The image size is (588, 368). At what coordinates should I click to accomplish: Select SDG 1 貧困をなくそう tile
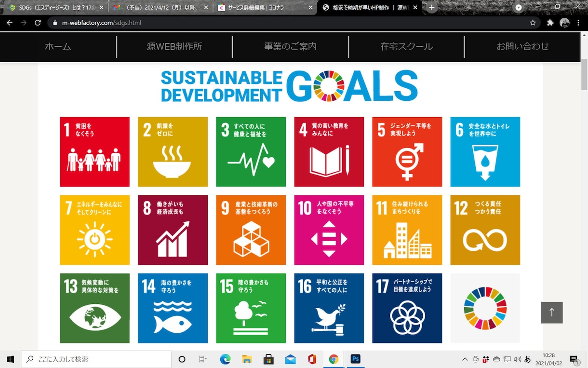95,152
